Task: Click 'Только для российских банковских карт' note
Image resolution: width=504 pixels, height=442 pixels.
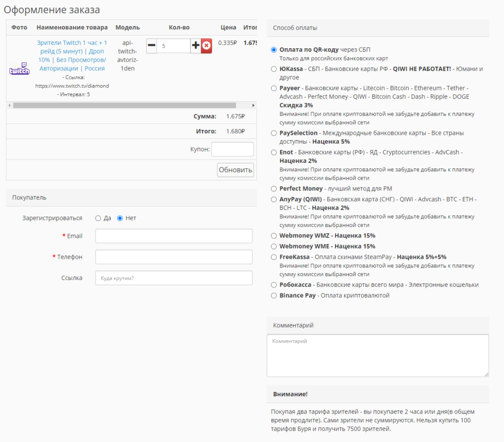Action: (x=334, y=59)
